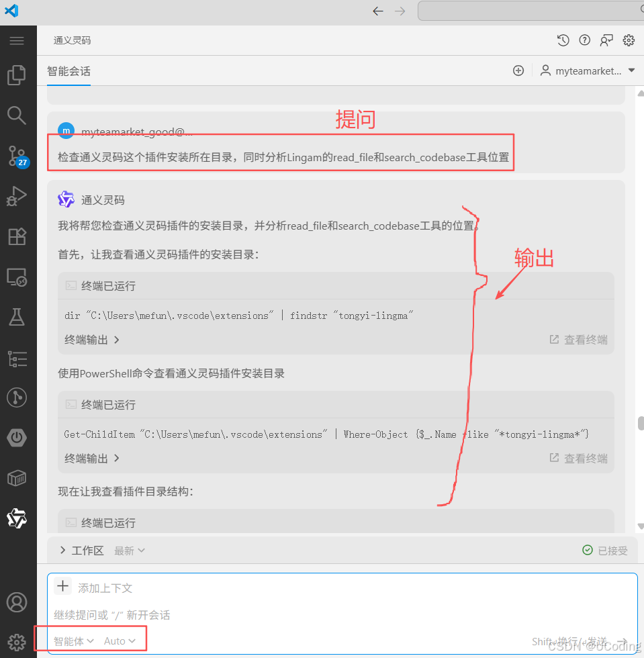
Task: Open the Extensions view
Action: 17,236
